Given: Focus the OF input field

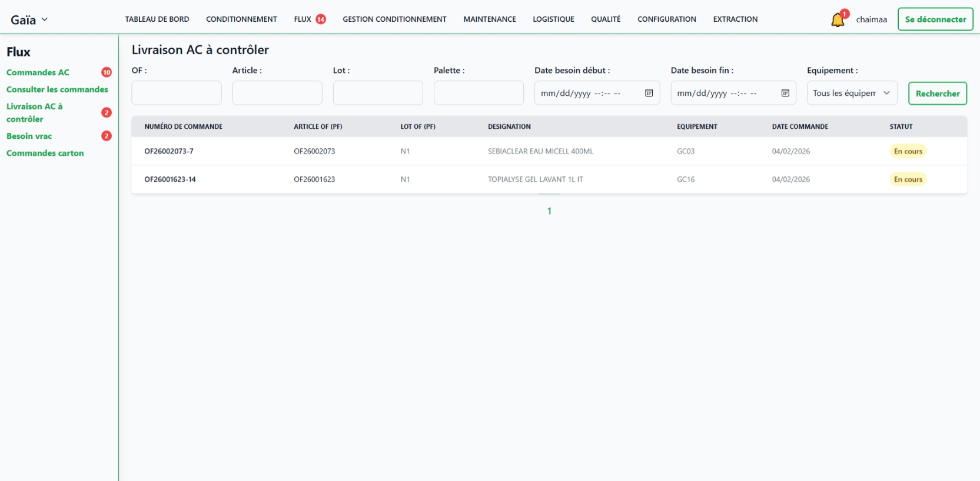Looking at the screenshot, I should pyautogui.click(x=177, y=93).
